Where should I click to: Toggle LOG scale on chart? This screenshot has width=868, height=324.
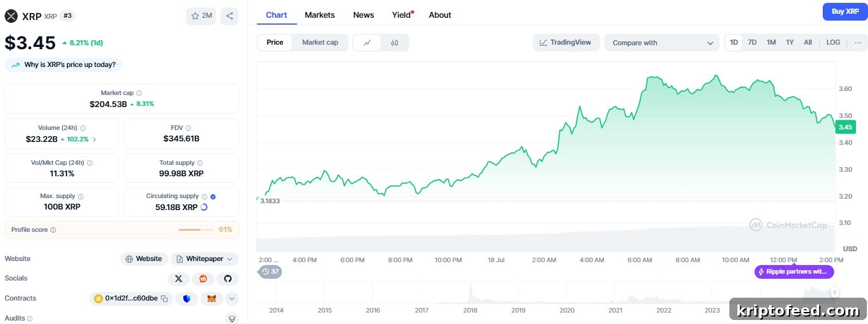(x=833, y=42)
